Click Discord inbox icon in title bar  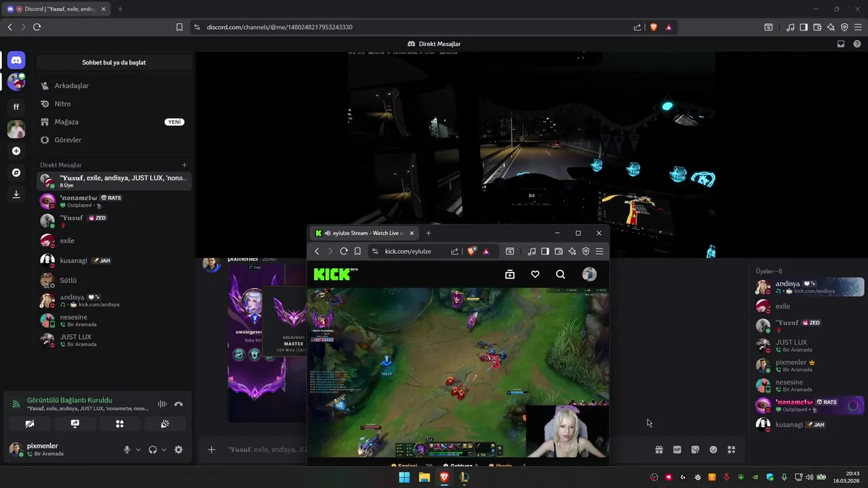point(841,44)
